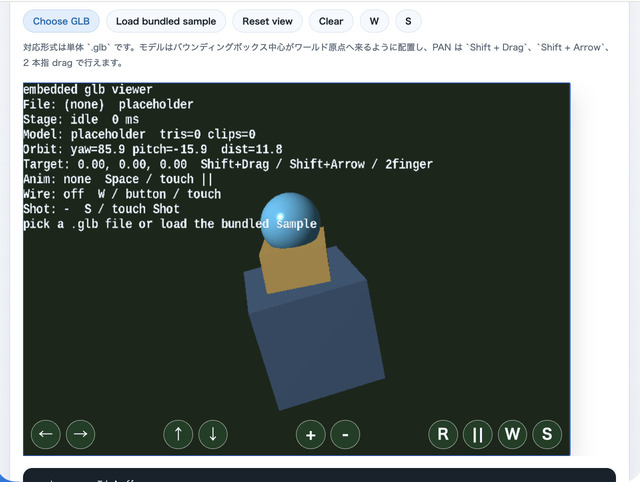640x482 pixels.
Task: Click the Japanese description paragraph about .glb
Action: click(317, 55)
